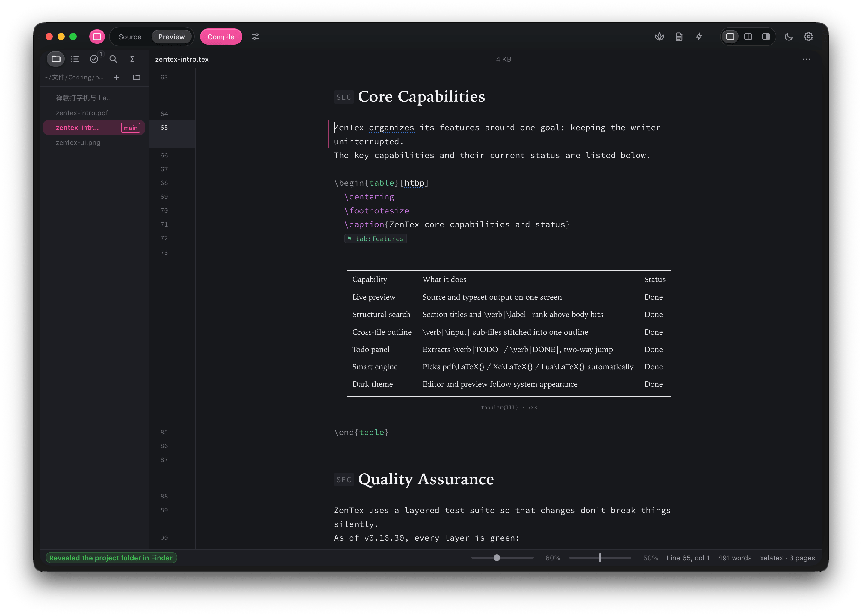
Task: Open the compile options sliders icon
Action: coord(255,37)
